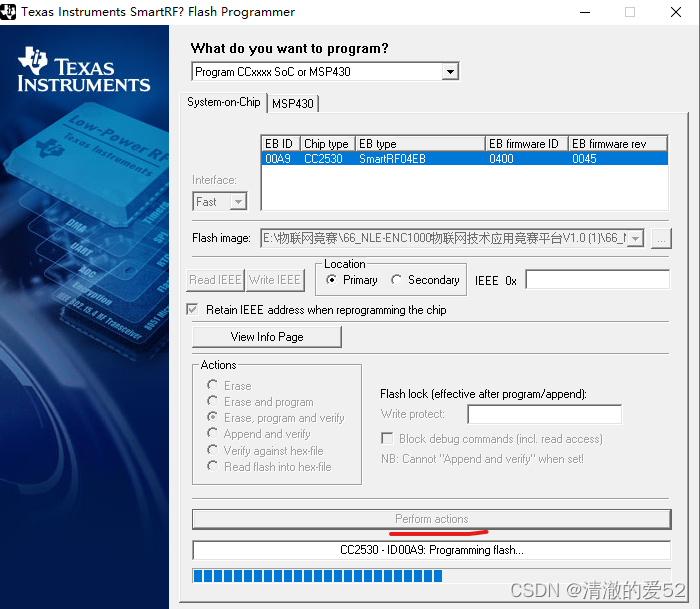
Task: Click the Write IEEE button
Action: [x=275, y=280]
